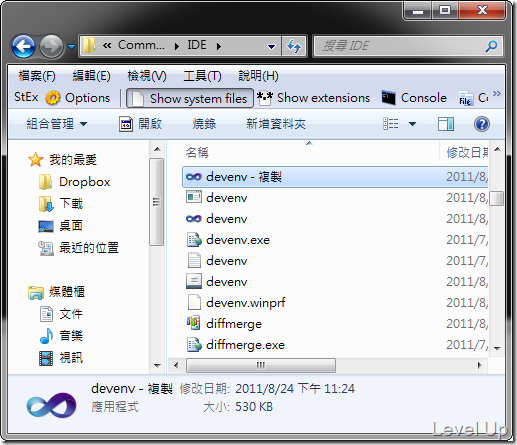
Task: Open the 檔案(F) menu
Action: point(37,76)
